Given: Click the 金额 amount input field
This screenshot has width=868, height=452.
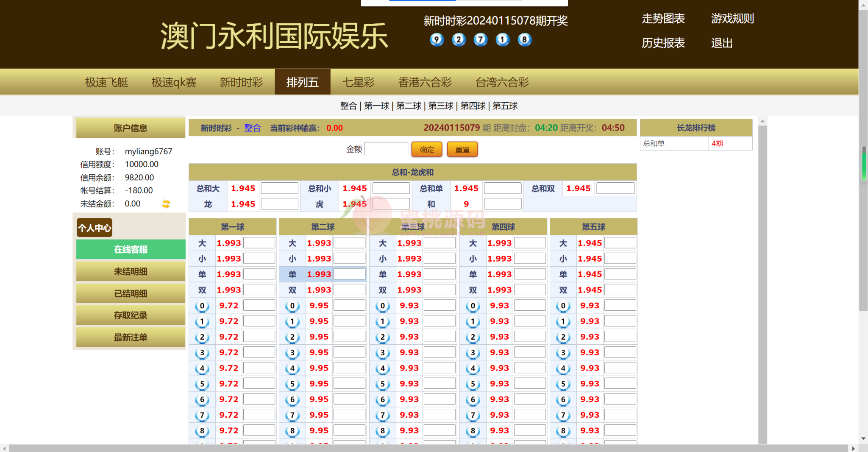Looking at the screenshot, I should (386, 149).
